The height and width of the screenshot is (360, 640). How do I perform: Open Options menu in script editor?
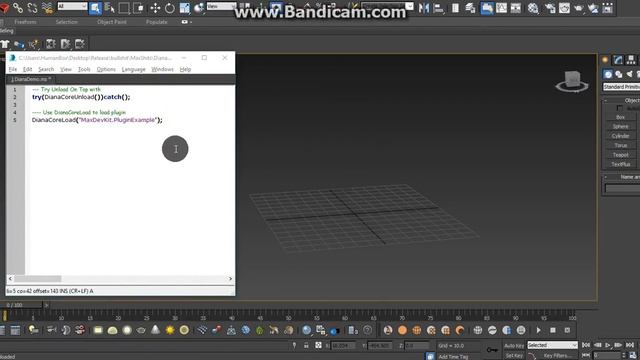point(106,69)
